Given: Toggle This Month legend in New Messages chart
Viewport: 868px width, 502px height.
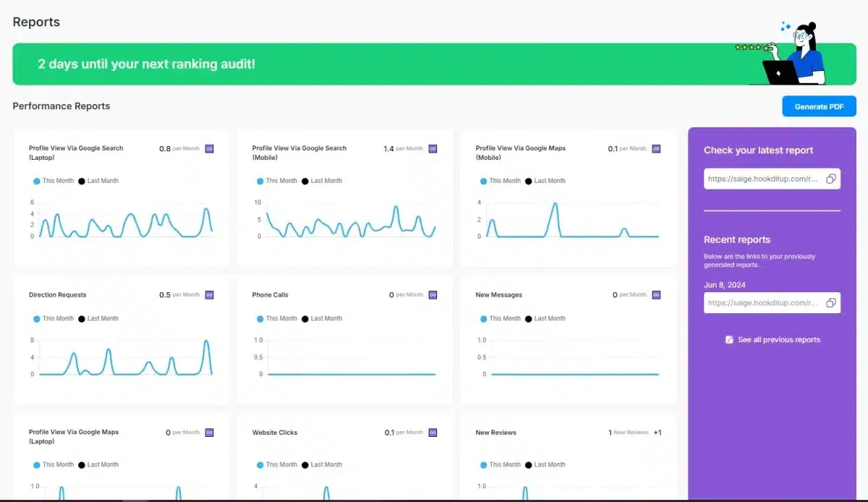Looking at the screenshot, I should [x=500, y=318].
